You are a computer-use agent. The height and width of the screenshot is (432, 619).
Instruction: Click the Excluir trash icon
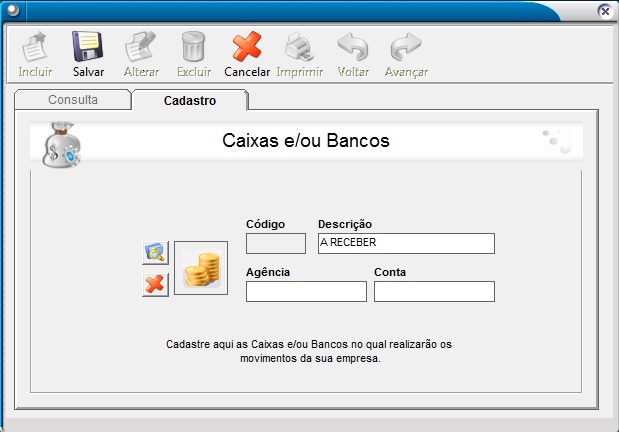pyautogui.click(x=193, y=54)
